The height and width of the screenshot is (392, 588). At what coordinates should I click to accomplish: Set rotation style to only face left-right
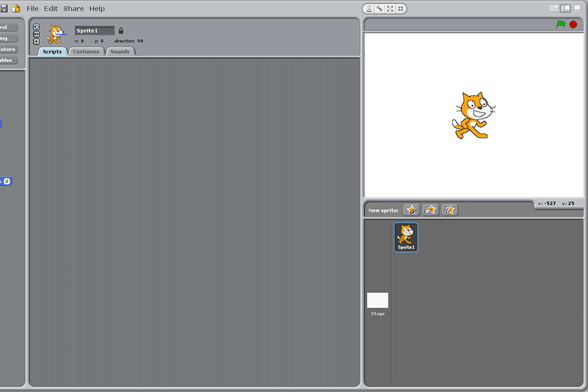pyautogui.click(x=36, y=34)
